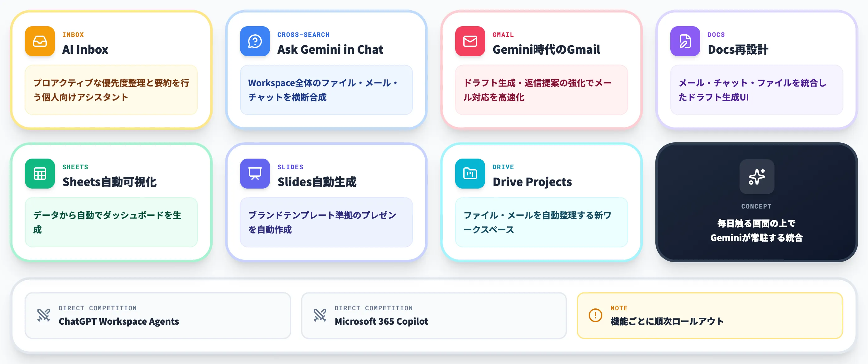
Task: Click the purple Docs pencil-file icon
Action: (x=685, y=41)
